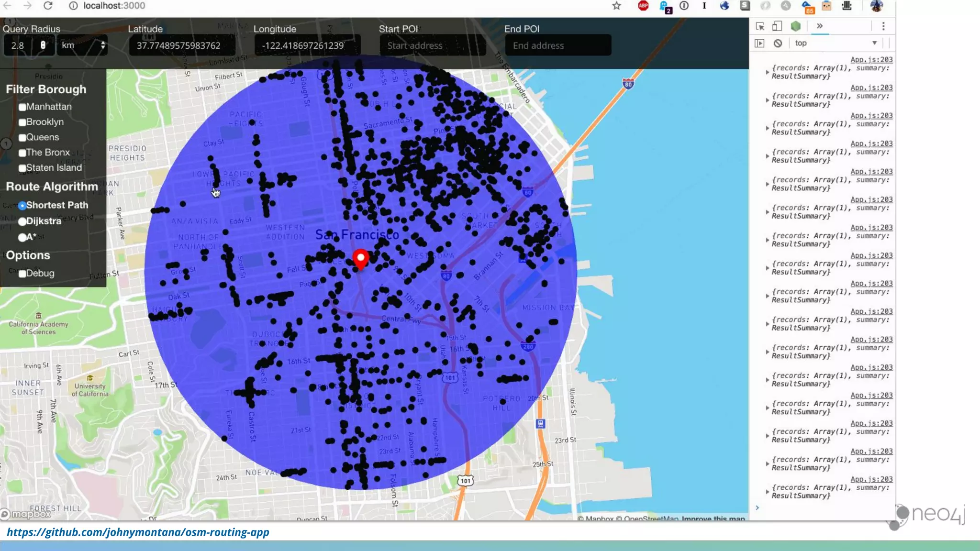Clear the console with the ban icon
The width and height of the screenshot is (980, 551).
[x=778, y=43]
